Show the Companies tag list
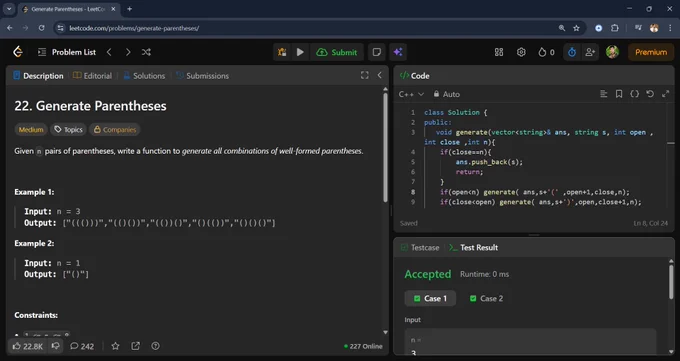The height and width of the screenshot is (361, 680). tap(114, 129)
